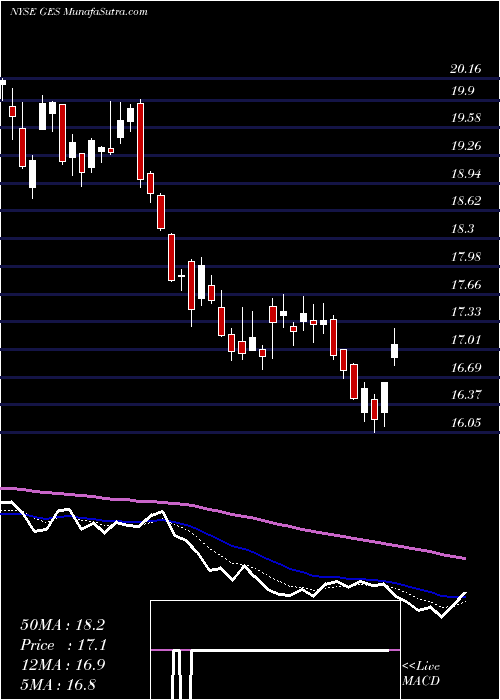The width and height of the screenshot is (500, 700).
Task: Click the 16.69 price axis label
Action: (466, 368)
